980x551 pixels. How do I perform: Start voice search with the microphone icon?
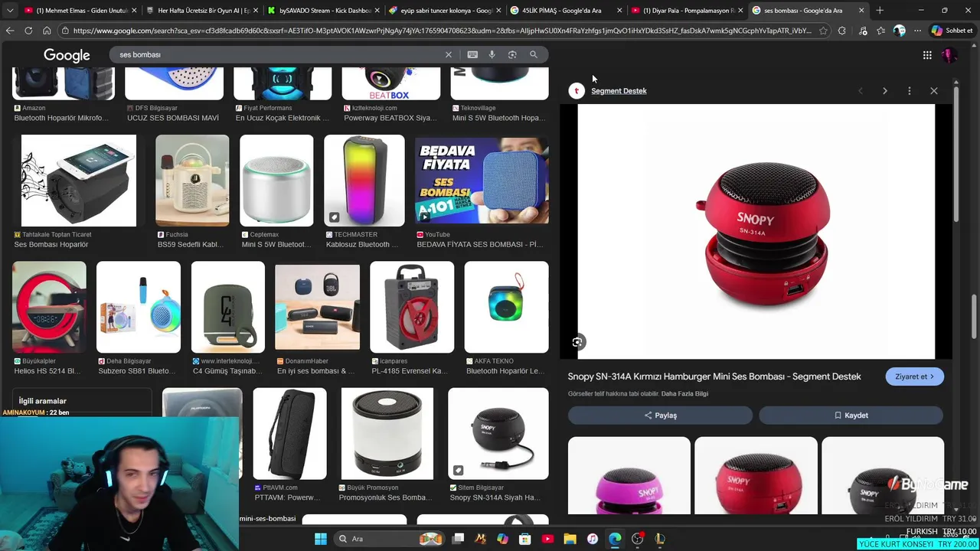coord(492,54)
